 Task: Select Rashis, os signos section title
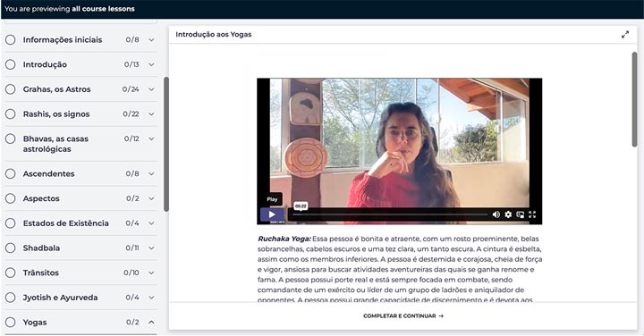(56, 114)
